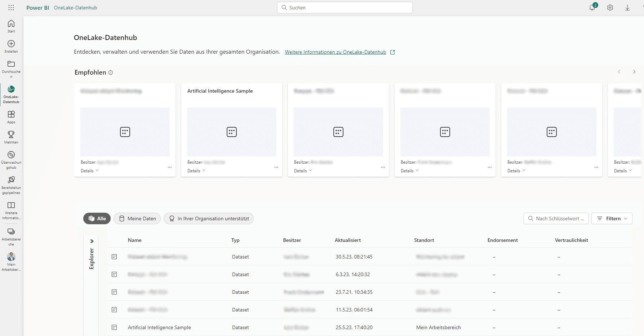The image size is (644, 336).
Task: Click Nach Schlüsselwort filter input
Action: click(556, 218)
